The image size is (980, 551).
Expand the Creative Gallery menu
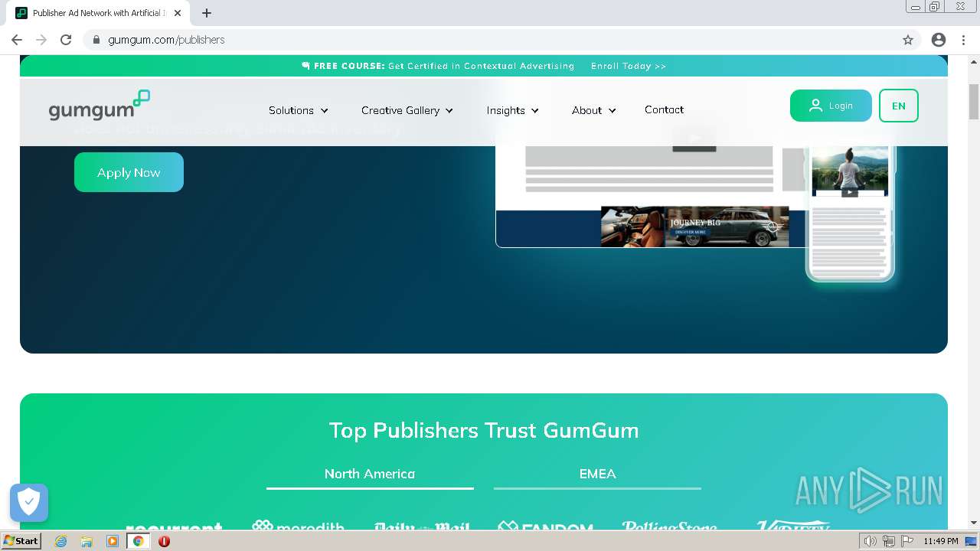407,110
